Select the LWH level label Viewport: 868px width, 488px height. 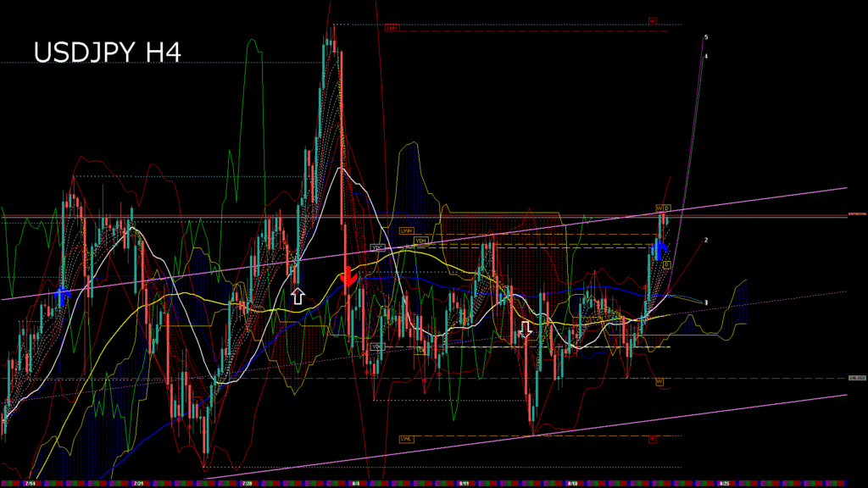[406, 230]
